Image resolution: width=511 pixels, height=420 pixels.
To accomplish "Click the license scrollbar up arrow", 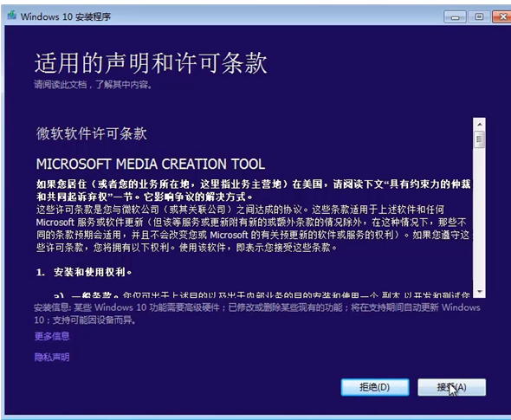I will click(480, 124).
